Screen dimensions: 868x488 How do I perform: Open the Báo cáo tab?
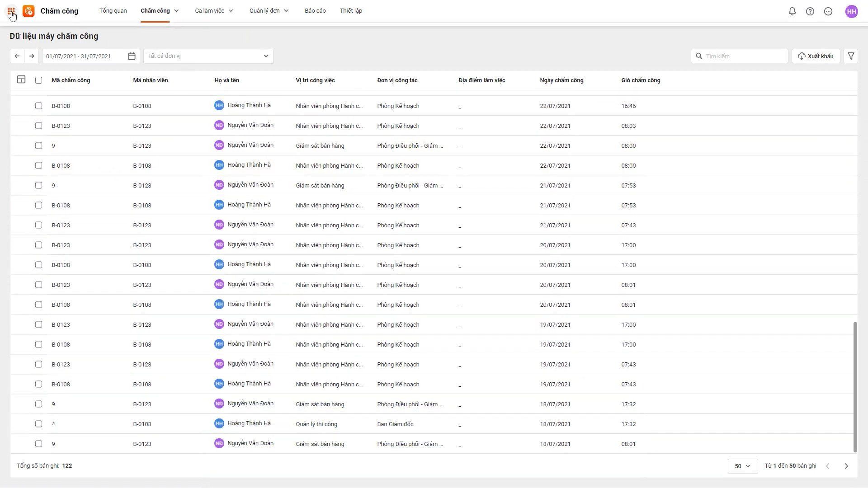[x=315, y=11]
